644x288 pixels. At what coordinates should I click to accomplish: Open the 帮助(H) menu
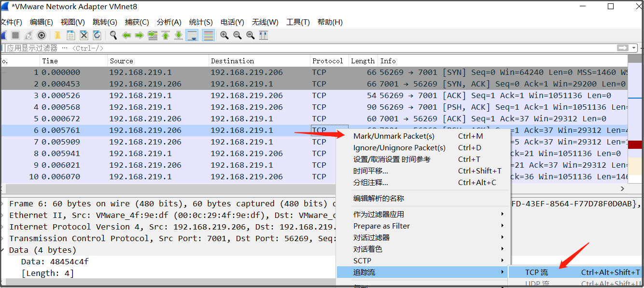tap(330, 22)
